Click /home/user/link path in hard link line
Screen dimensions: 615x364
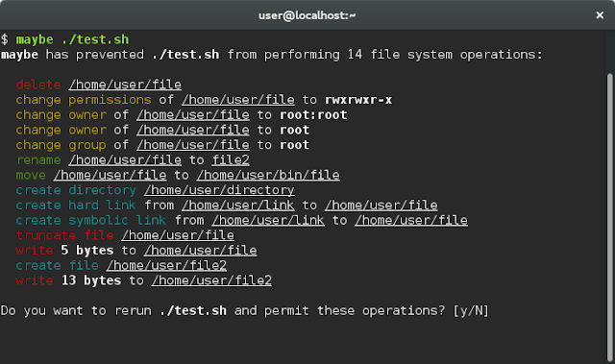click(x=238, y=206)
